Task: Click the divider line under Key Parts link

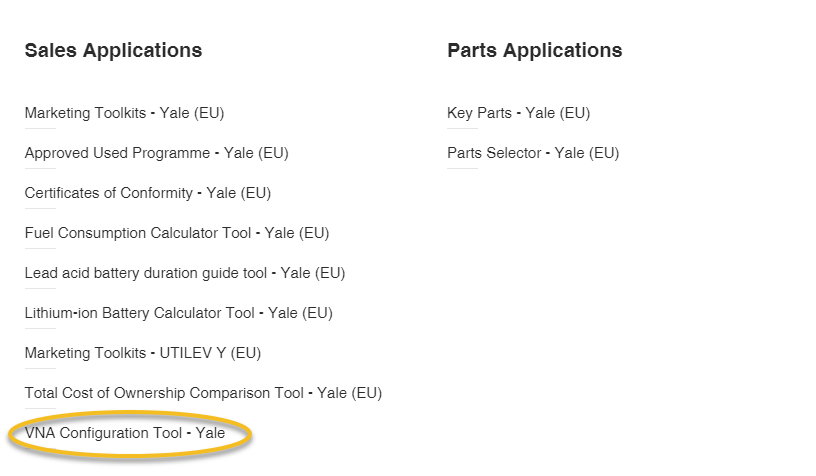Action: click(x=462, y=128)
